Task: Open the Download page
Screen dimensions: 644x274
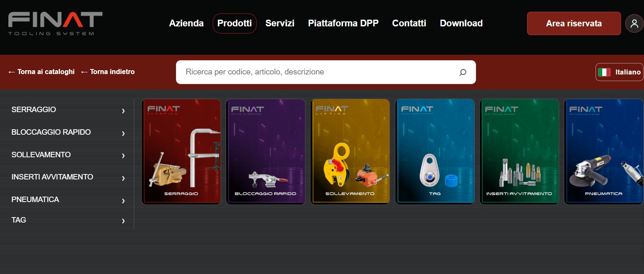Action: pos(461,23)
